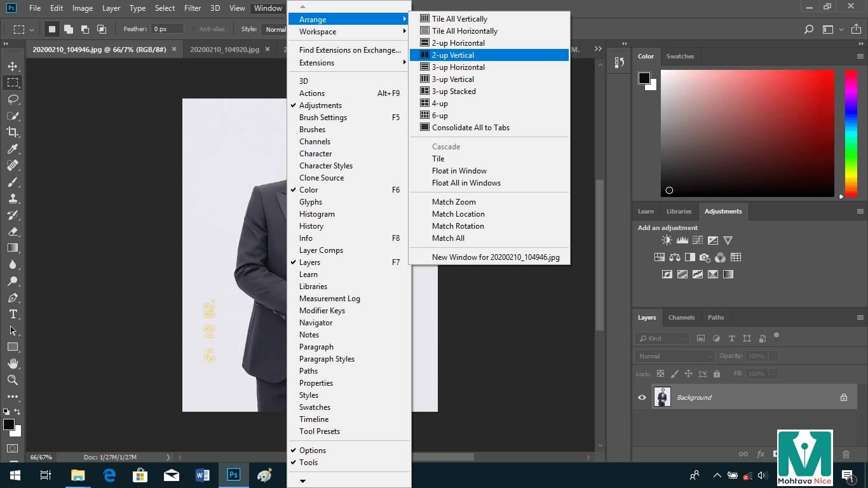Select the Quick Selection tool

pyautogui.click(x=13, y=116)
